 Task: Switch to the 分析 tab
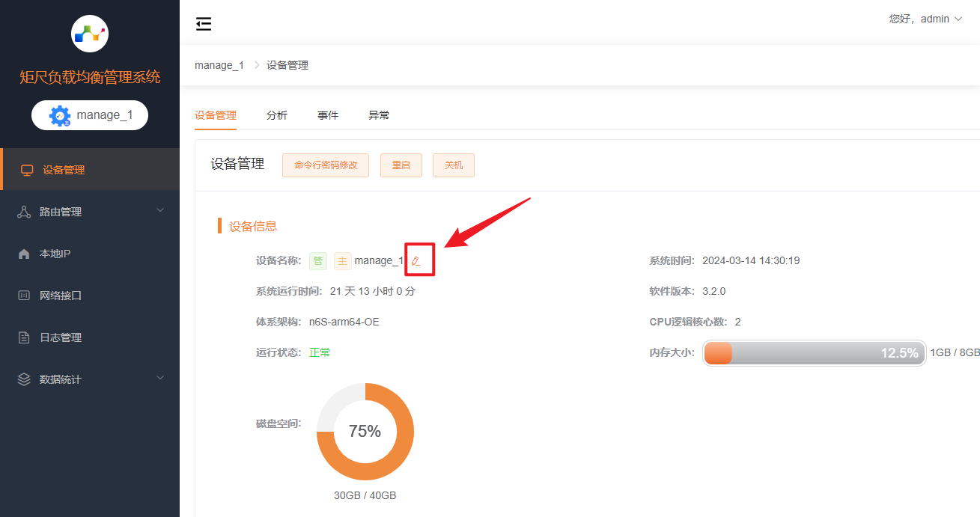pyautogui.click(x=276, y=114)
